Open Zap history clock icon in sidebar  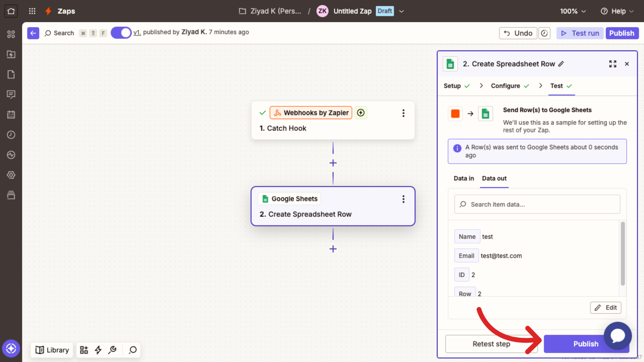point(11,135)
